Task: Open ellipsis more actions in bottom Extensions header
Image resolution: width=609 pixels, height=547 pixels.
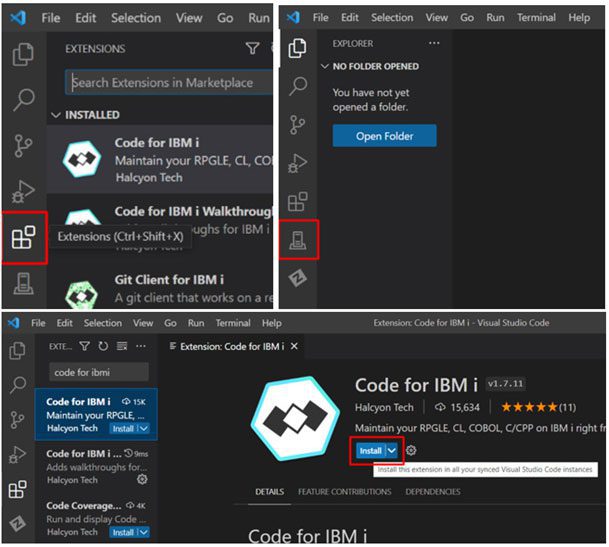Action: click(x=141, y=346)
